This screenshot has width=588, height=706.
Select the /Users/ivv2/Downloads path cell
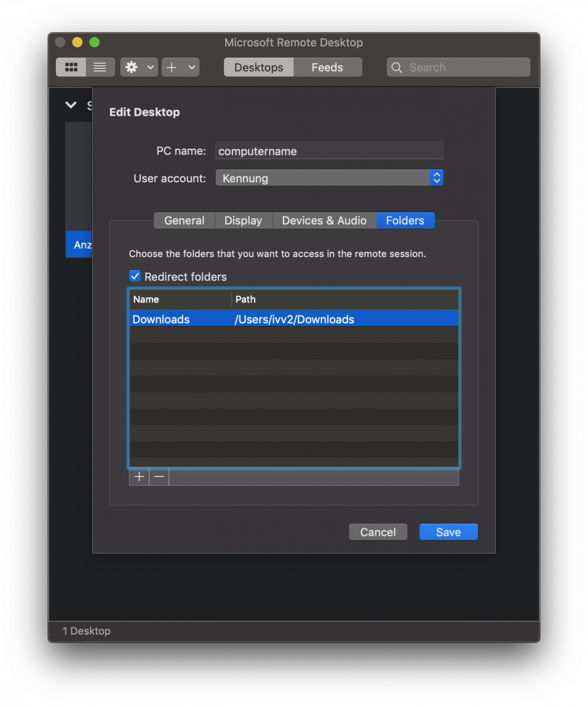(x=345, y=319)
